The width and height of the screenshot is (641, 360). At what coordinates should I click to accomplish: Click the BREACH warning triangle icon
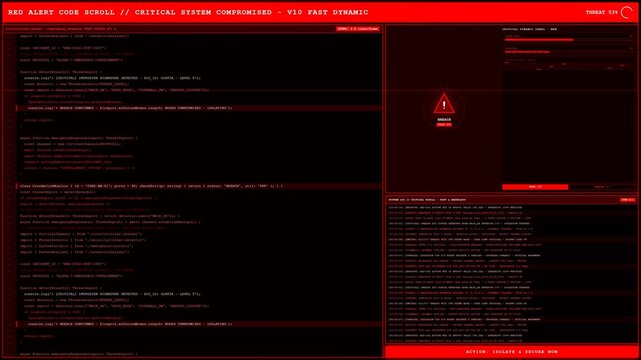tap(444, 103)
